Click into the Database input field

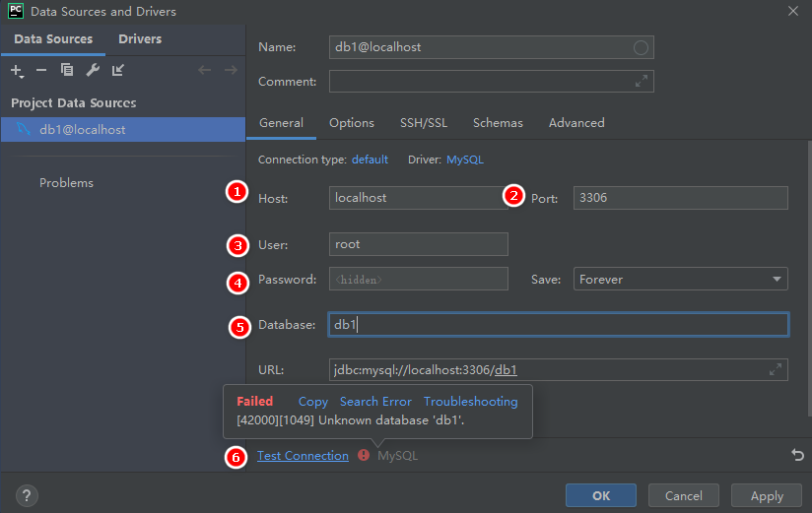click(x=558, y=325)
